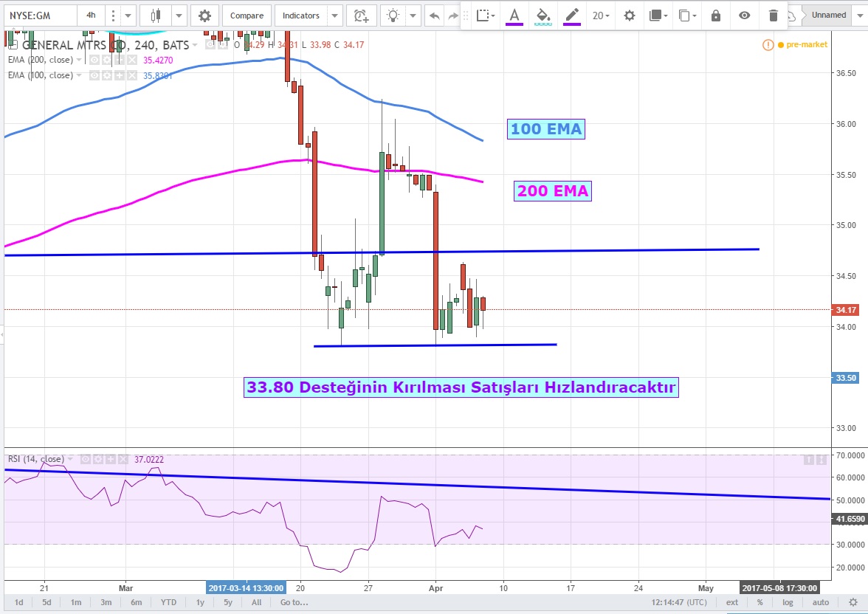Click the candlestick chart style icon
Image resolution: width=868 pixels, height=614 pixels.
[155, 15]
